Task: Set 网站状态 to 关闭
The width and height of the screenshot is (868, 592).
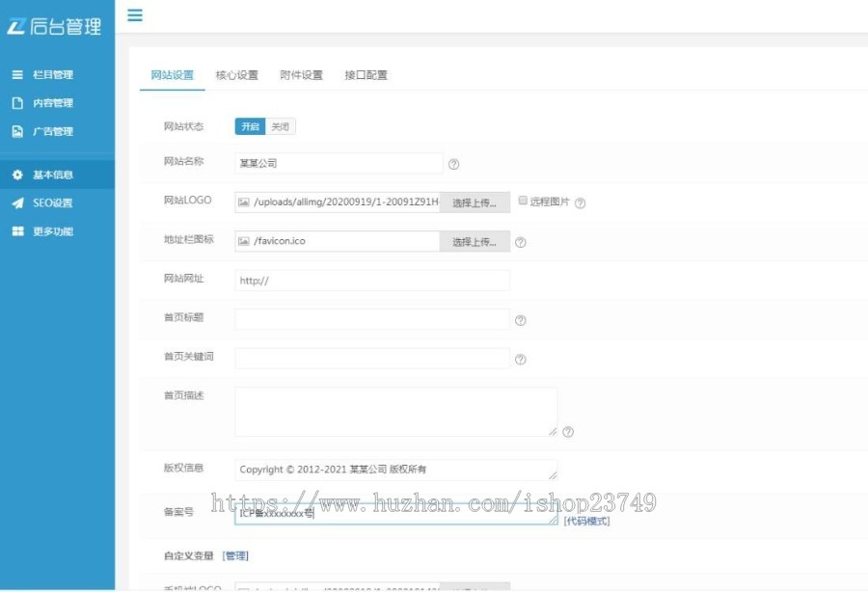Action: tap(280, 126)
